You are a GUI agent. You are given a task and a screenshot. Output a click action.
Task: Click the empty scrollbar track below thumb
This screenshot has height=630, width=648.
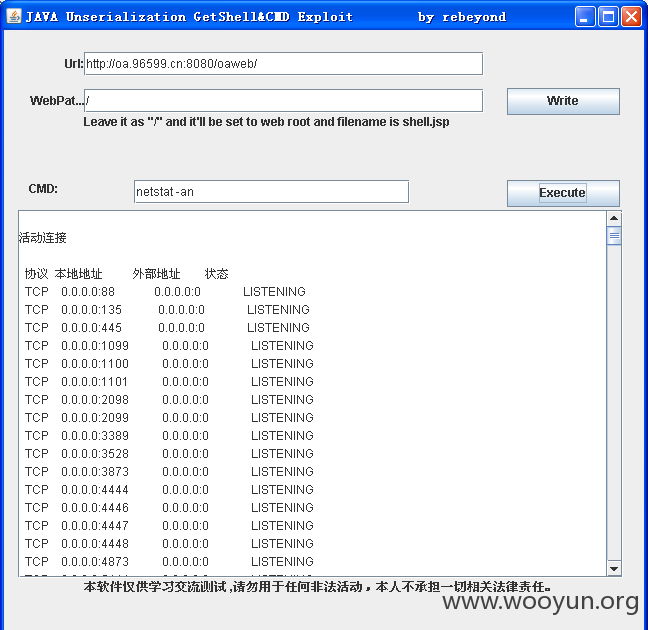pos(614,403)
